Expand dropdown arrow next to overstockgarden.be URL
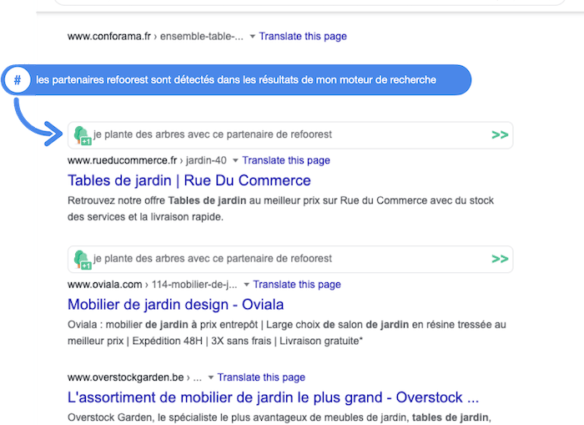This screenshot has width=584, height=425. (x=211, y=377)
